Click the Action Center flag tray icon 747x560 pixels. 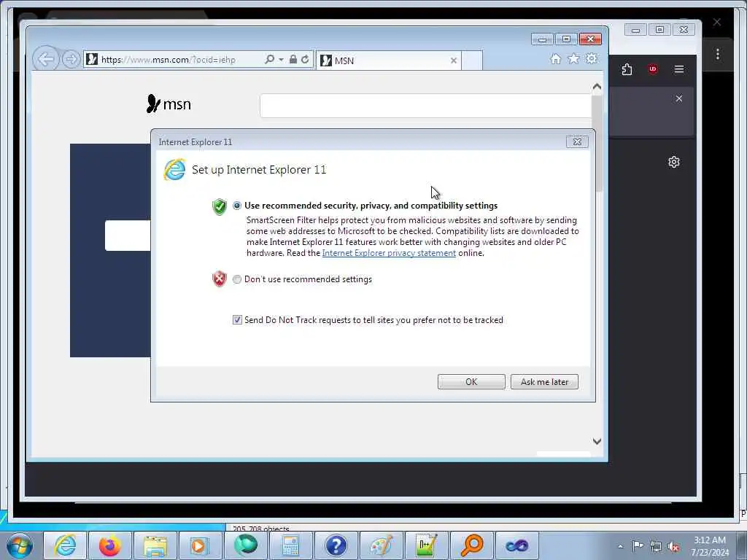638,546
